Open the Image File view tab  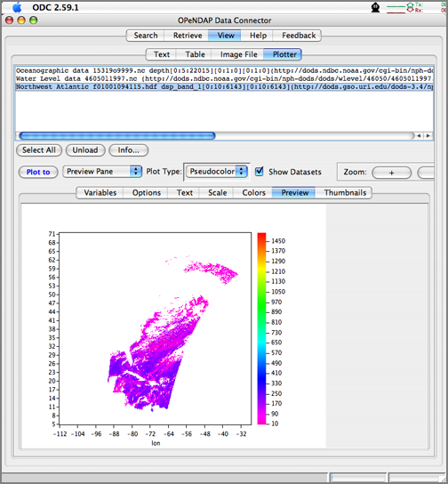238,54
